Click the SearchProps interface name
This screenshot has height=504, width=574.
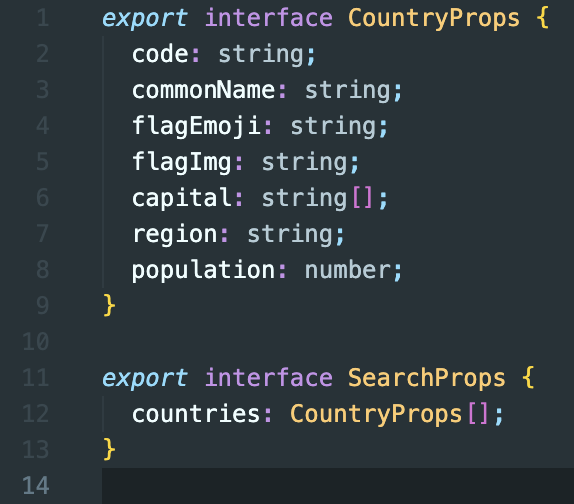pyautogui.click(x=426, y=378)
